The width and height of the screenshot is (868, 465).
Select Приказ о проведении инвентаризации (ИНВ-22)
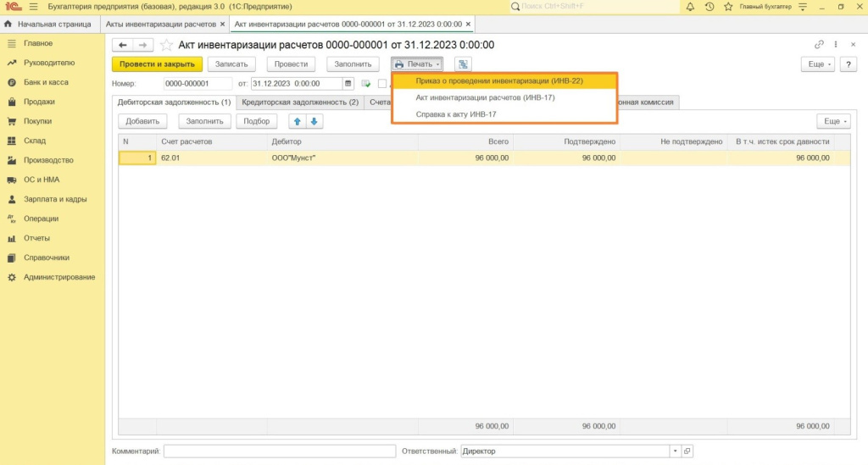point(504,80)
